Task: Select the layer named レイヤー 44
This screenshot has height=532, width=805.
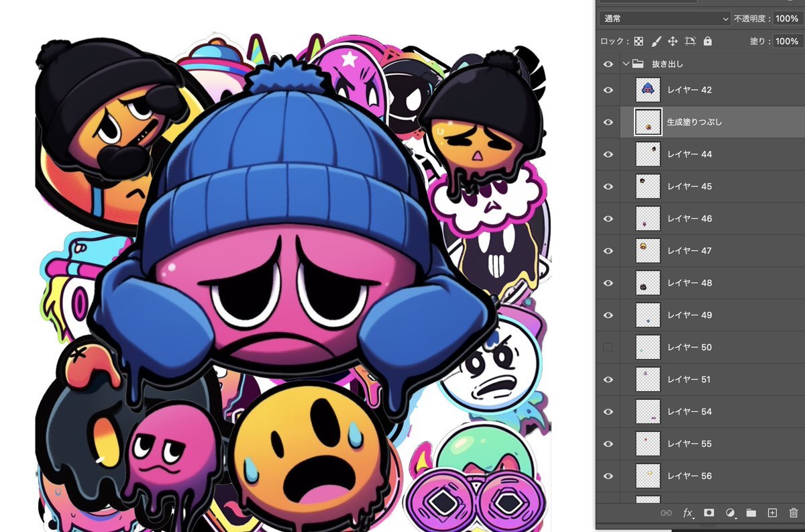Action: 690,154
